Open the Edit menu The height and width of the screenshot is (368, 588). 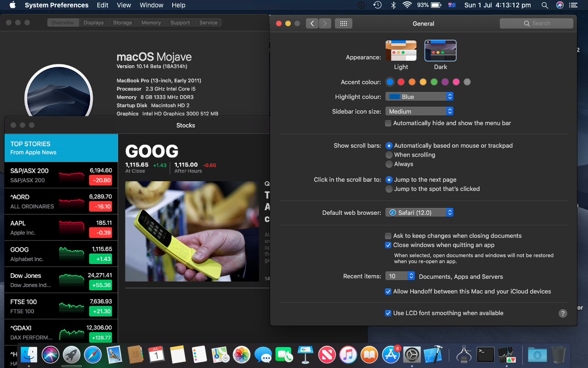[x=103, y=5]
